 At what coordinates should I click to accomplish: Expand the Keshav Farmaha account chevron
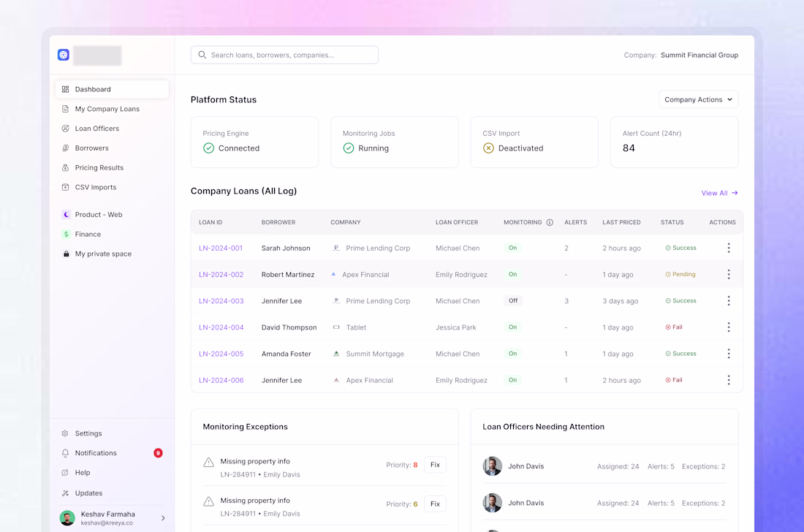(163, 518)
